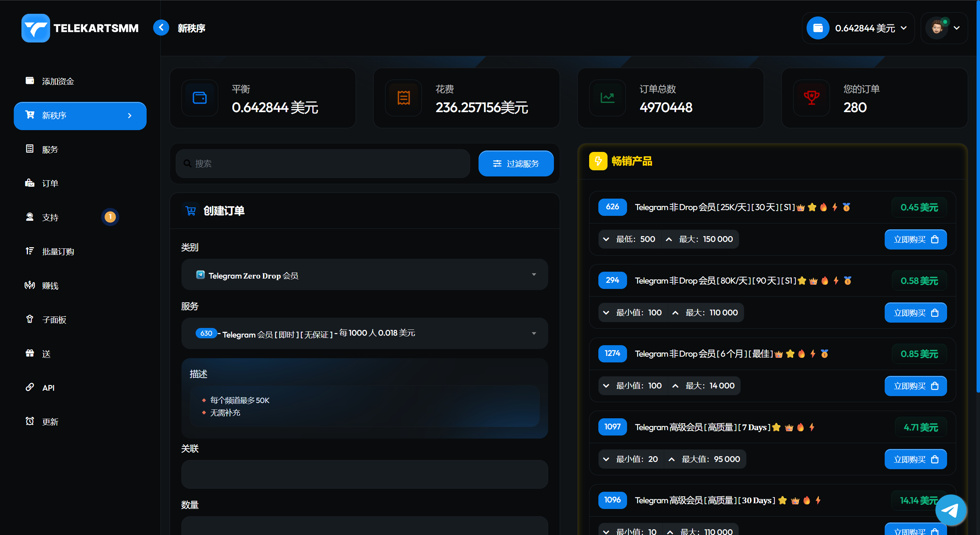Viewport: 980px width, 535px height.
Task: Open the 服务 selection dropdown
Action: coord(364,333)
